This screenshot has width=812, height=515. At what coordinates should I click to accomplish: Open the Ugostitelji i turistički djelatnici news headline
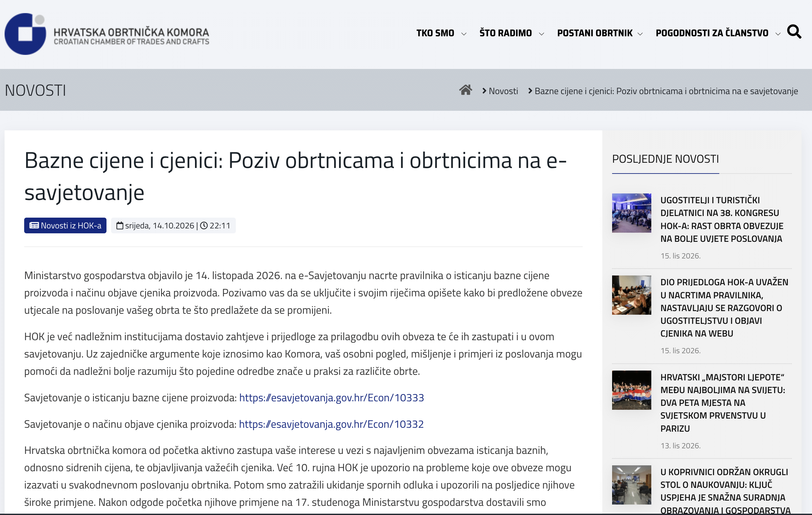[x=722, y=219]
